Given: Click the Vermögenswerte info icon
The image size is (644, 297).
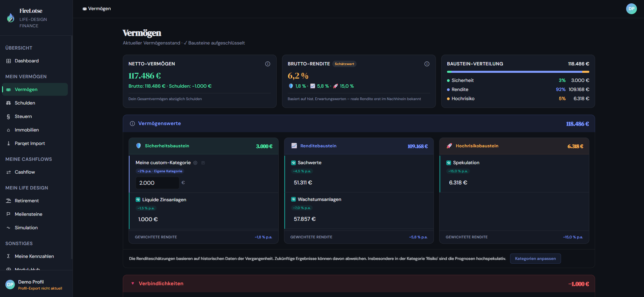Looking at the screenshot, I should pyautogui.click(x=132, y=124).
